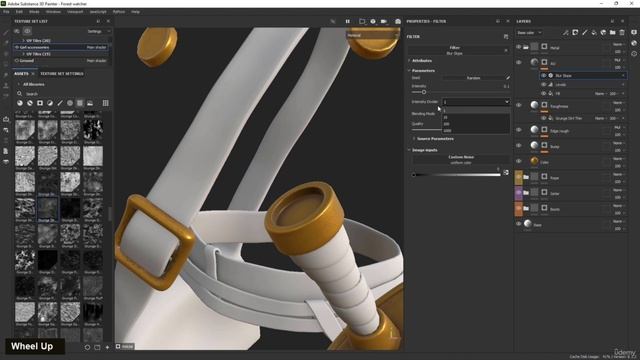Click the Assets panel vertical scrollbar
Viewport: 640px width, 360px height.
click(x=110, y=213)
